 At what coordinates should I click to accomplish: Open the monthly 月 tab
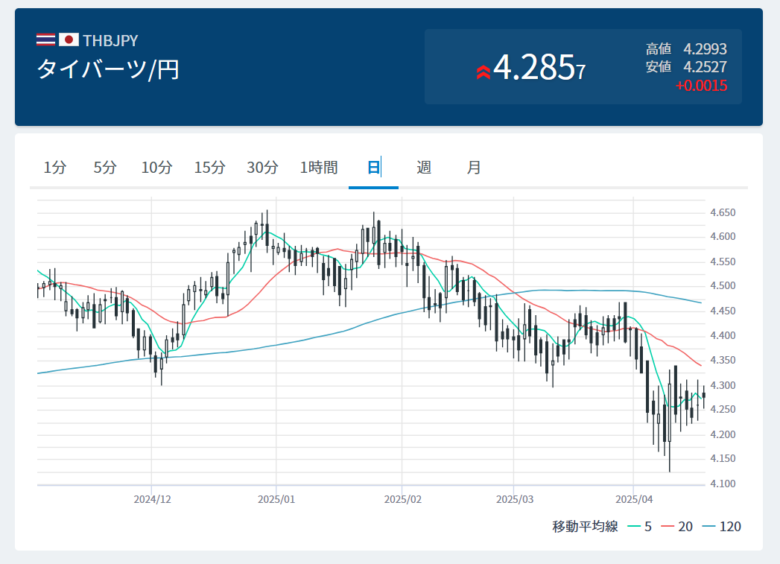click(x=474, y=167)
